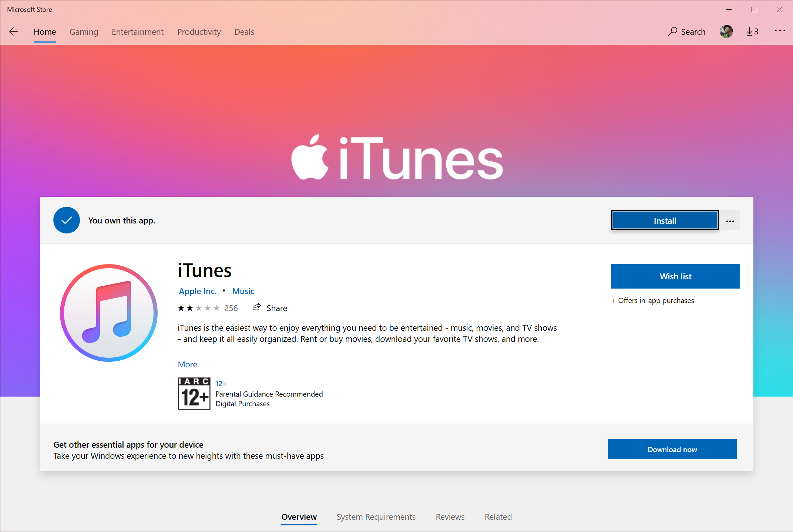Open the Entertainment tab

pyautogui.click(x=137, y=32)
